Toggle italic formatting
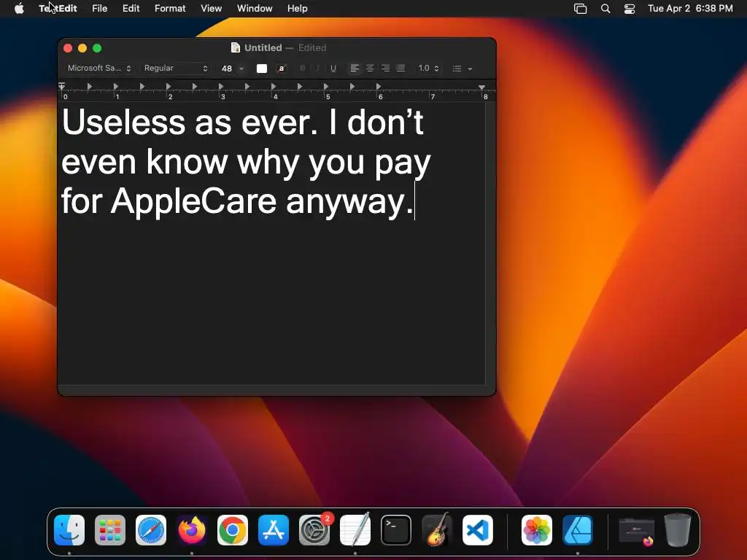The width and height of the screenshot is (747, 560). coord(317,69)
